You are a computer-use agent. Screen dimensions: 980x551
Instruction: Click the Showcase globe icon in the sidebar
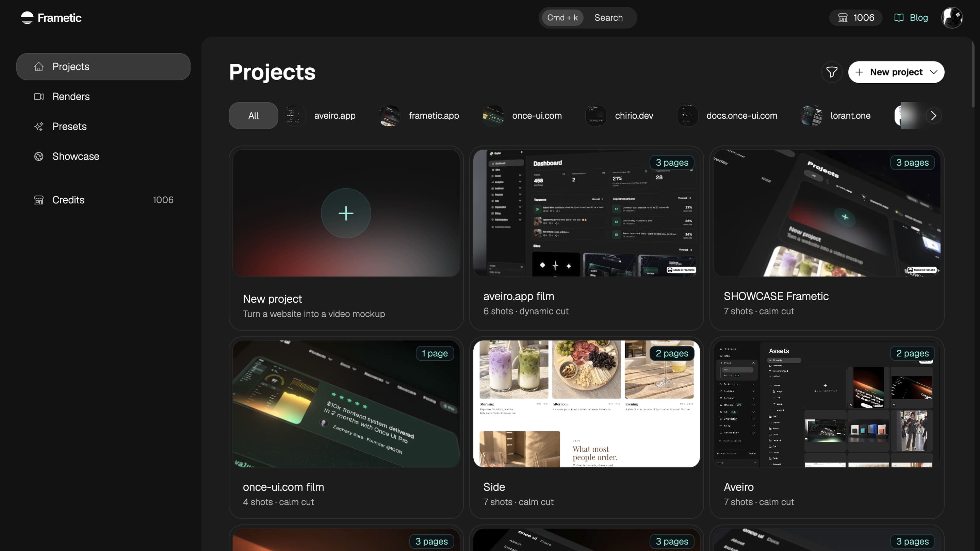click(39, 156)
